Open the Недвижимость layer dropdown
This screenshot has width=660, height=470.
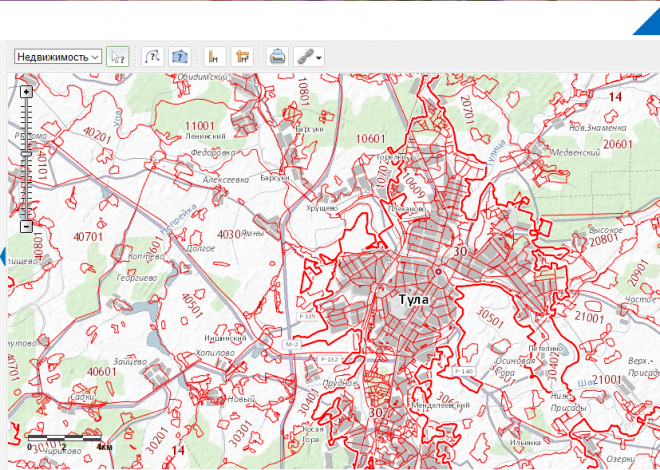click(58, 57)
